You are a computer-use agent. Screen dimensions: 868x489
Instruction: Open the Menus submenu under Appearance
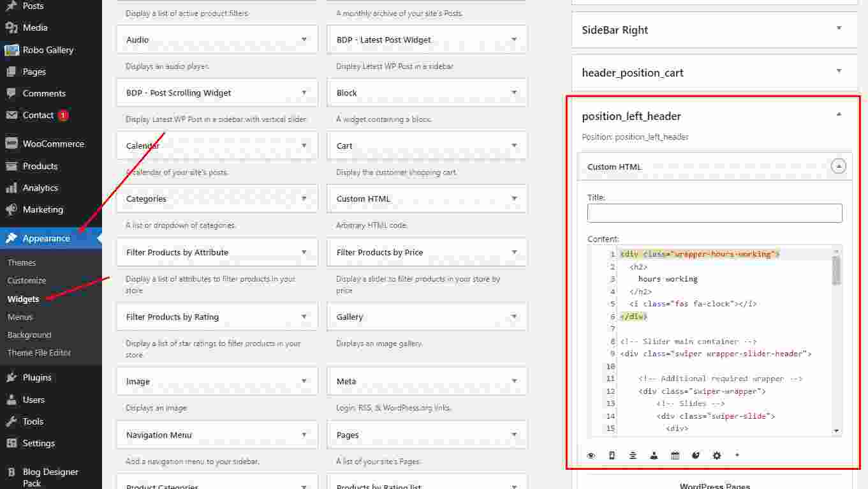20,317
